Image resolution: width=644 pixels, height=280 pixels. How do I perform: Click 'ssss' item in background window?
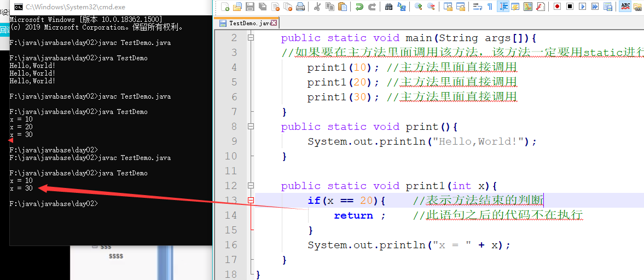tap(116, 256)
